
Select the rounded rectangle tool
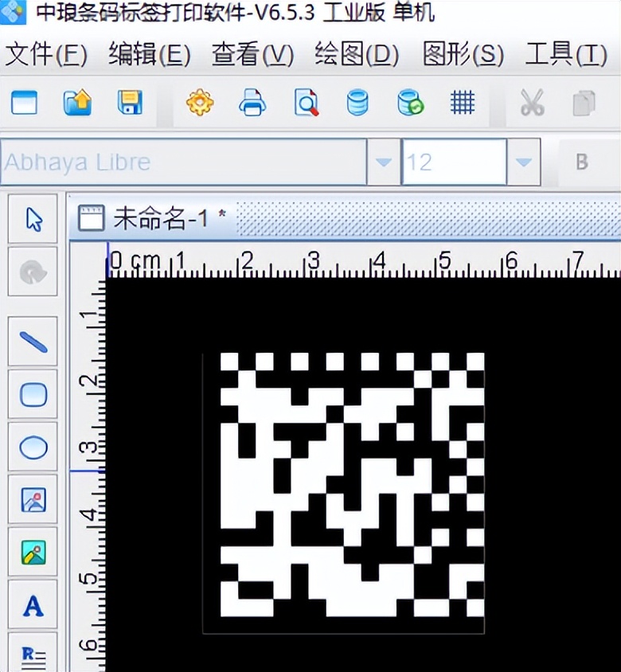coord(33,394)
